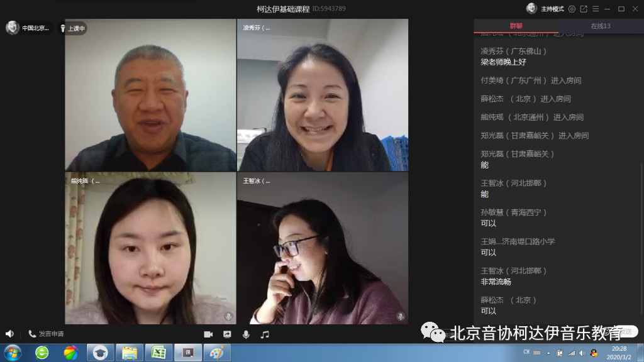Click the 发言申请 request-to-speak button
This screenshot has height=362, width=644.
pyautogui.click(x=46, y=334)
